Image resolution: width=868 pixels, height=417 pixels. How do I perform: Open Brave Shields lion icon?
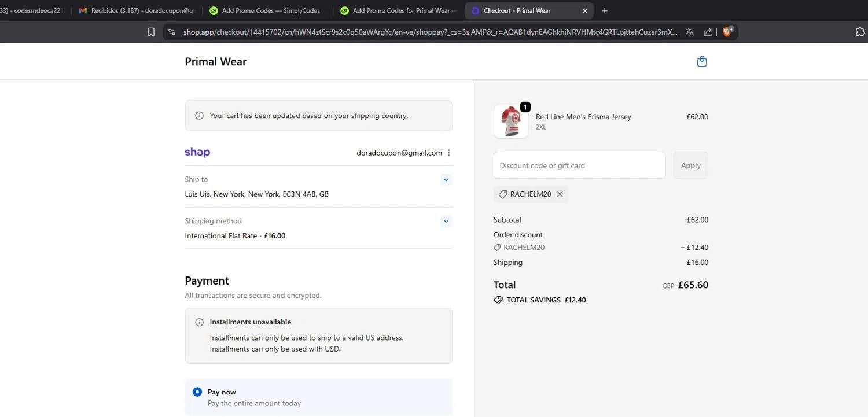tap(727, 32)
